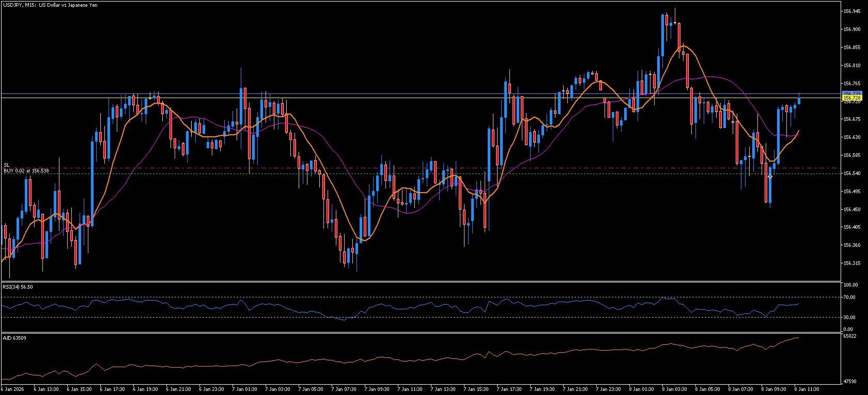Click the white buy arrow marker on chart
Viewport: 868px width, 395px height.
pos(770,176)
